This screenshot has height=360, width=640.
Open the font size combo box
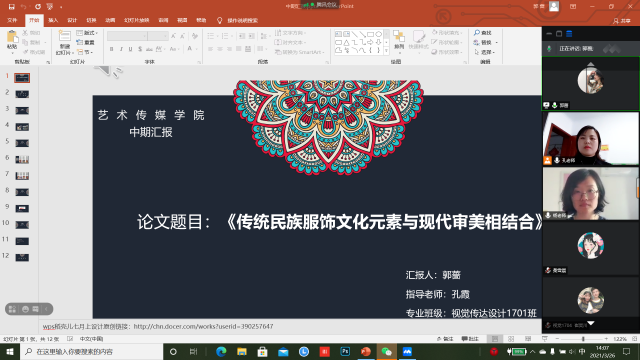pos(158,36)
